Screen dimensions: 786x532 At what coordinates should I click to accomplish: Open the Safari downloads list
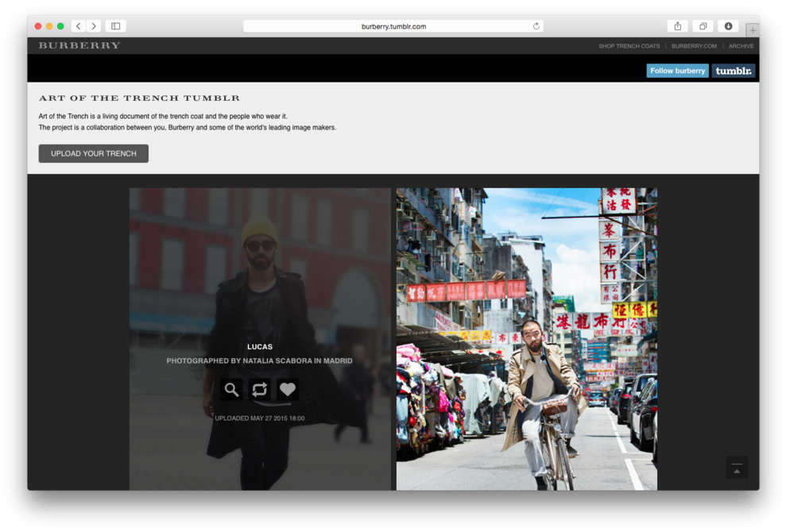click(x=728, y=26)
